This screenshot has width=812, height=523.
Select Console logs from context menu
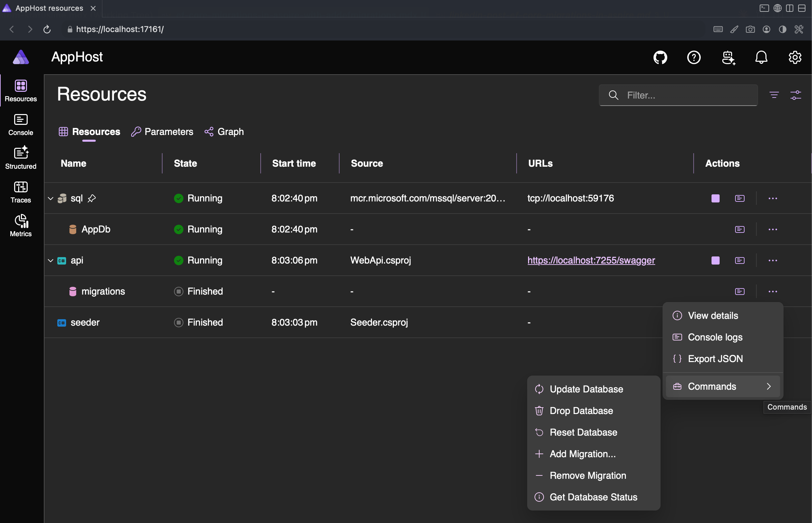click(723, 337)
